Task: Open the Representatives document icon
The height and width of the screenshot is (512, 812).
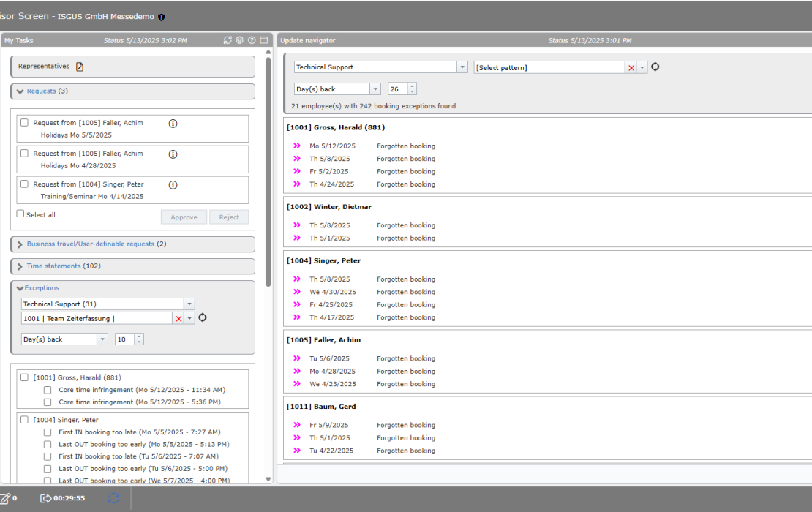Action: pyautogui.click(x=80, y=67)
